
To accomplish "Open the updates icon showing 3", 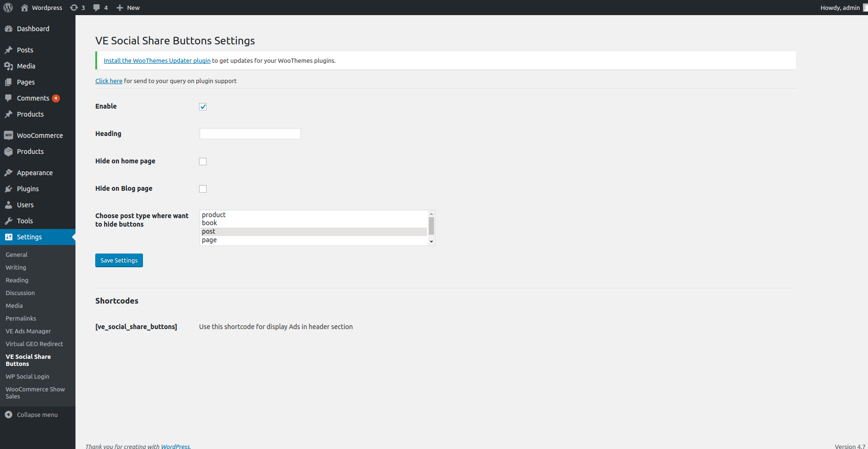I will (x=74, y=8).
